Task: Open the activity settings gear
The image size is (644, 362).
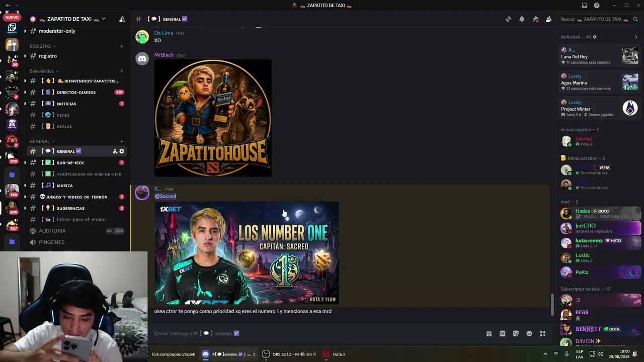Action: 595,37
